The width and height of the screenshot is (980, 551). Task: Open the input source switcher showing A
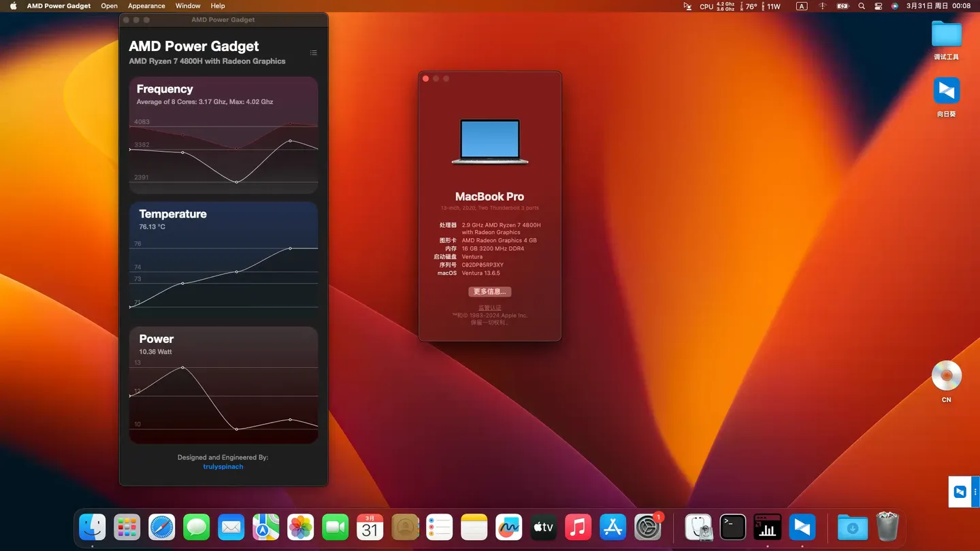pos(801,6)
